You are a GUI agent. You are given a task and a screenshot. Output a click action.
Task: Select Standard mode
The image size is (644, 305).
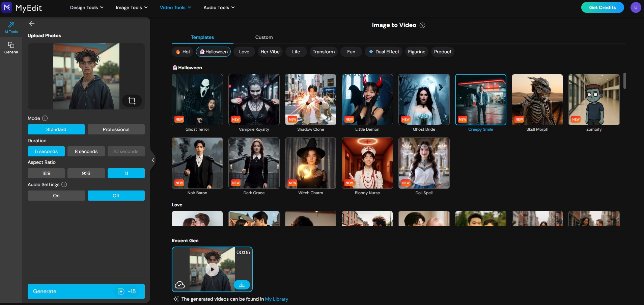pyautogui.click(x=56, y=129)
